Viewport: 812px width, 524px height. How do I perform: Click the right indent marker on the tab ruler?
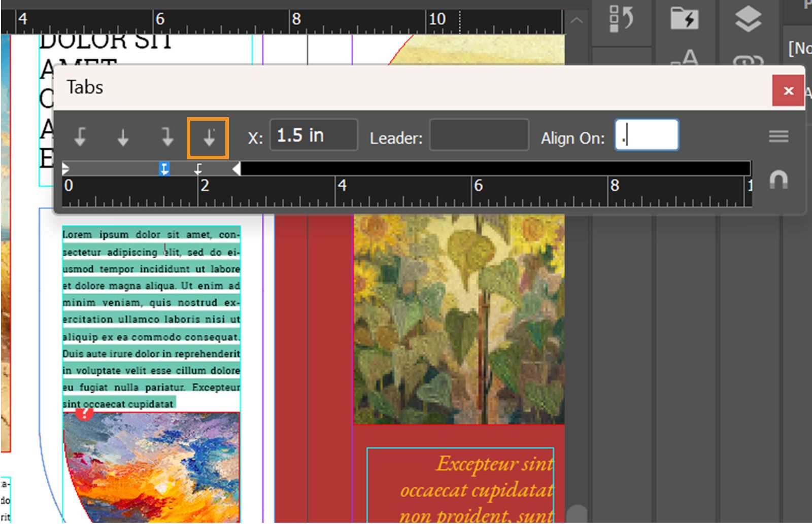236,169
